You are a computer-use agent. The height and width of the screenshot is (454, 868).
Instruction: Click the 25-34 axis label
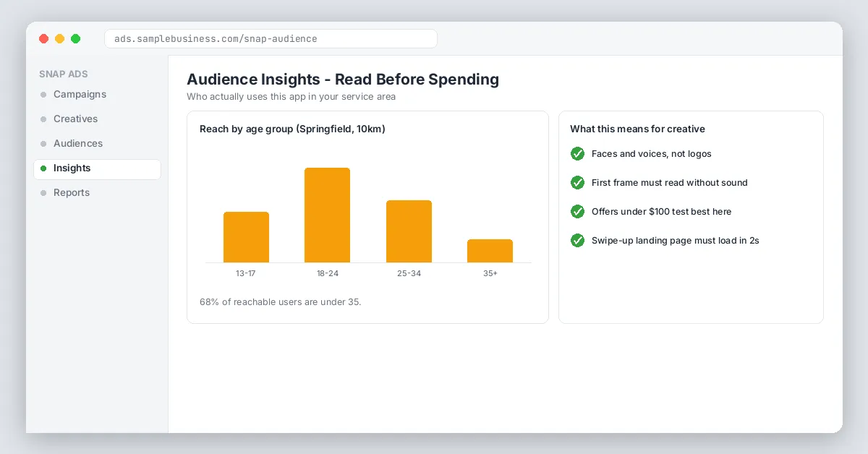pyautogui.click(x=409, y=273)
